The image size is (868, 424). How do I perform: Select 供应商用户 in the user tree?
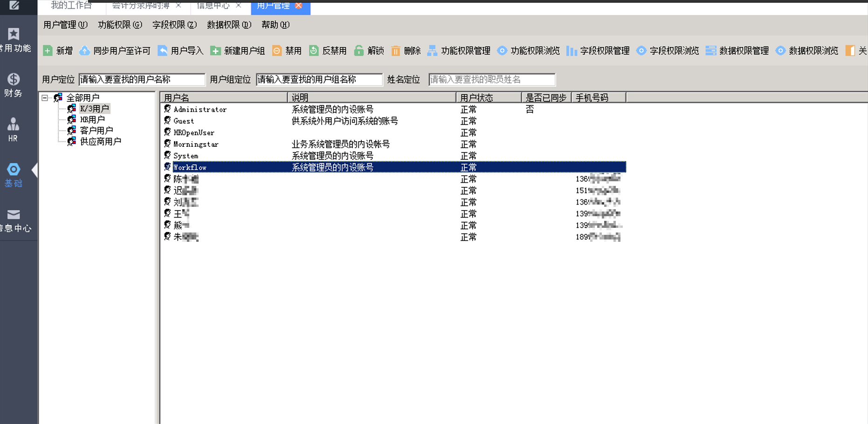tap(100, 142)
